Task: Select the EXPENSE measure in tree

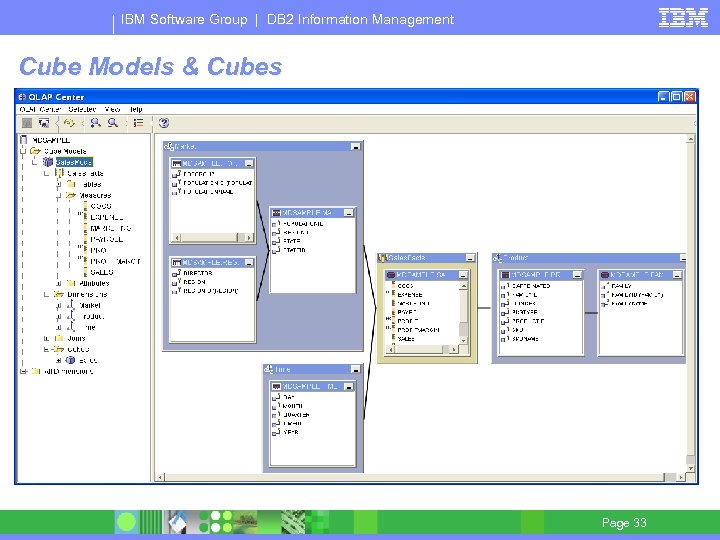Action: pos(107,217)
